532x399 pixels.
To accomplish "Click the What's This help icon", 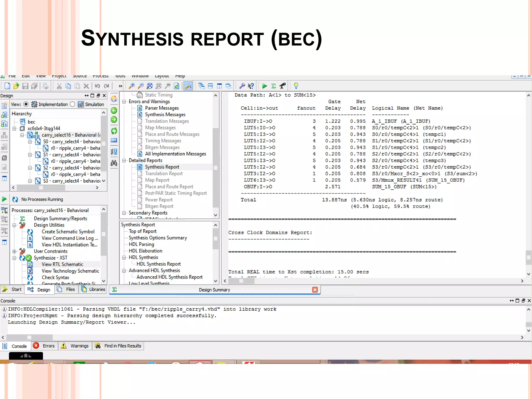I will (x=251, y=86).
